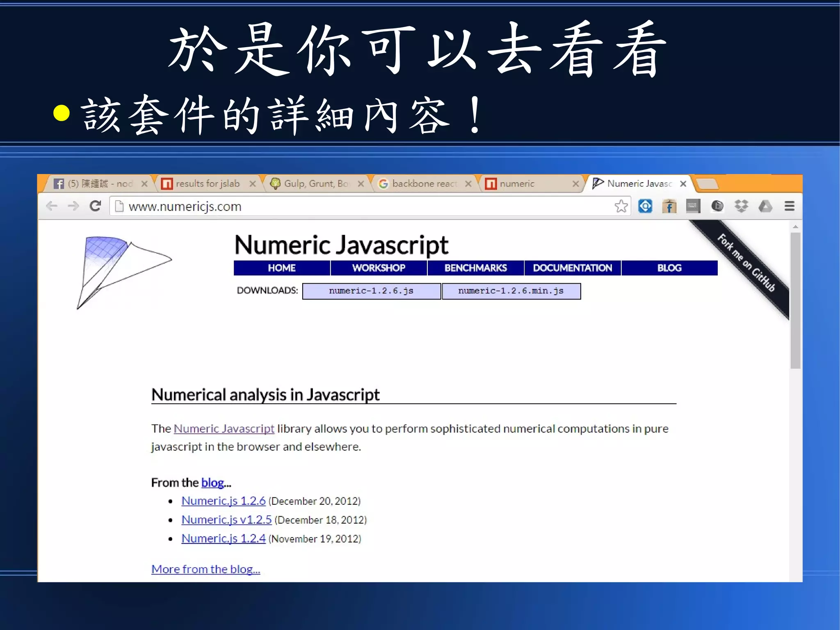Open the WORKSHOP navigation item
Image resolution: width=840 pixels, height=630 pixels.
(x=379, y=268)
